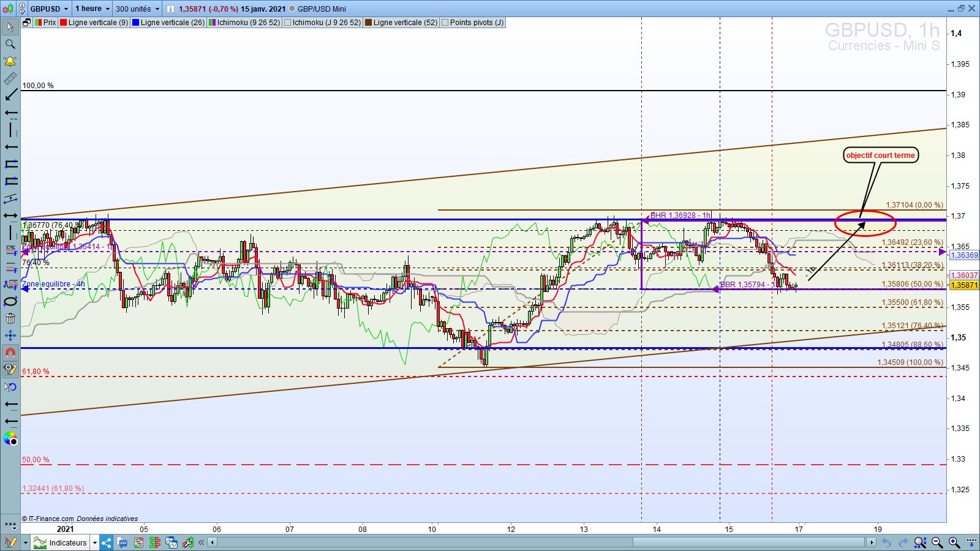980x551 pixels.
Task: Open the price alert bell tool
Action: pyautogui.click(x=10, y=61)
